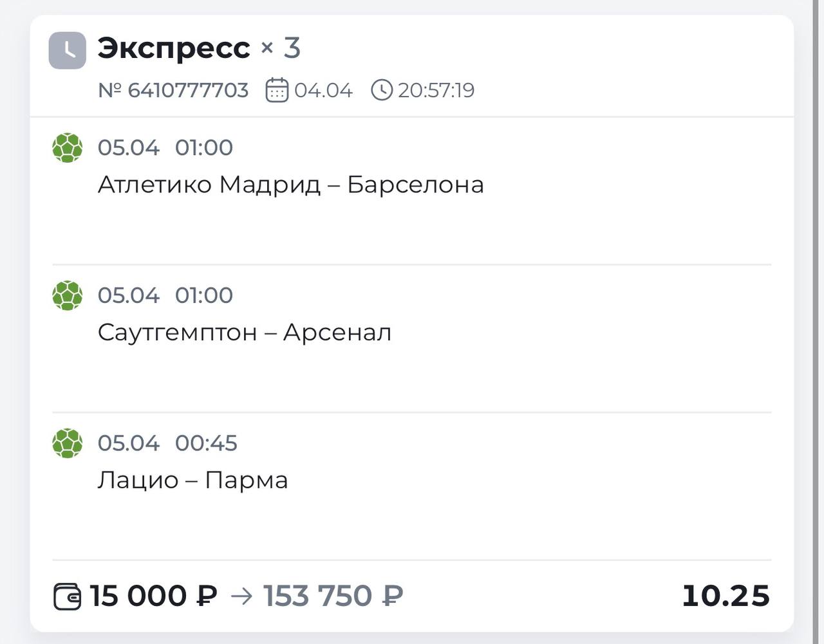Click the Экспресс bet title

click(174, 48)
